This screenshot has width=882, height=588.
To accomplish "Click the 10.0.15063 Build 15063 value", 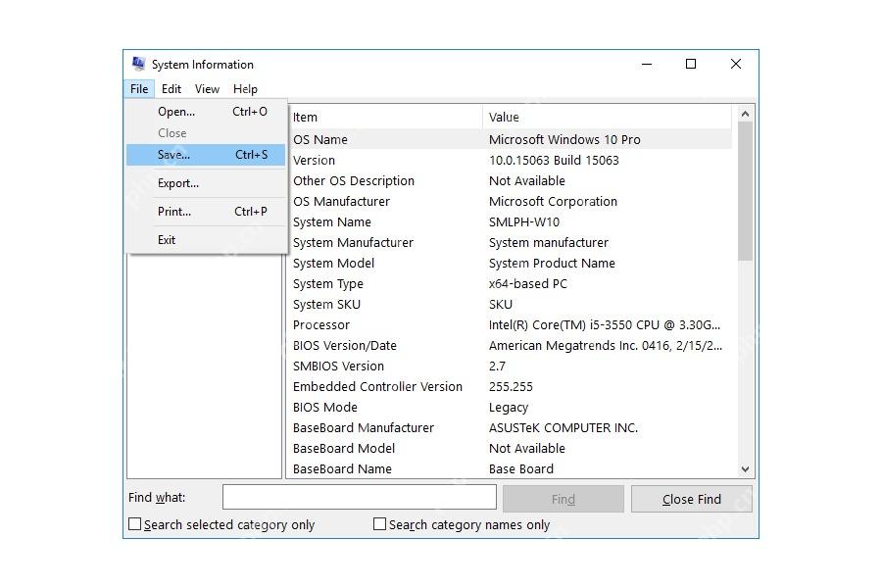I will click(554, 161).
